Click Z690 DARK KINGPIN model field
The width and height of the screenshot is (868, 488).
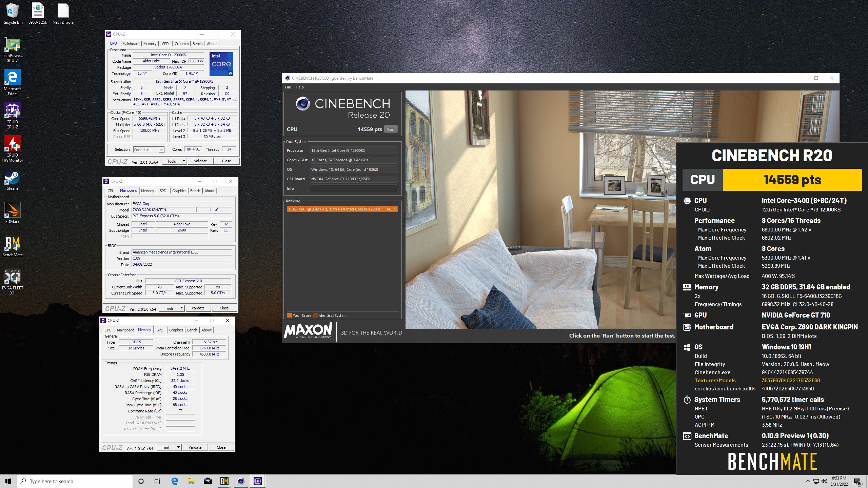pos(163,210)
